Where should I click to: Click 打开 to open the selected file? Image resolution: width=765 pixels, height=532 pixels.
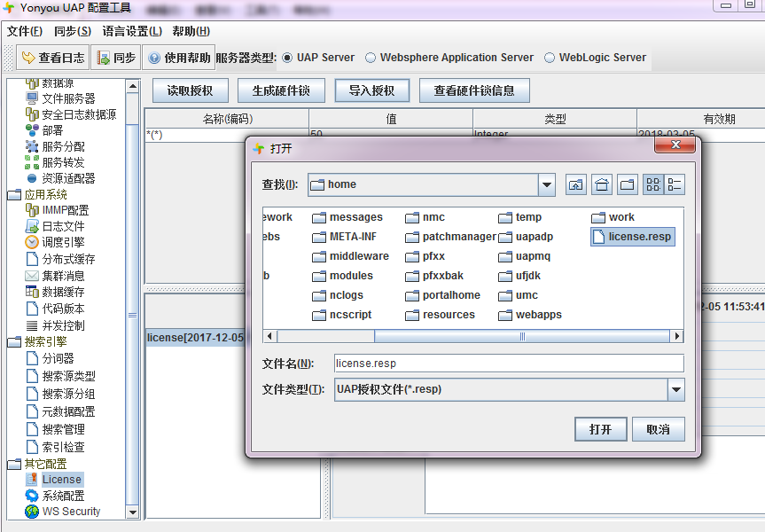[x=601, y=429]
